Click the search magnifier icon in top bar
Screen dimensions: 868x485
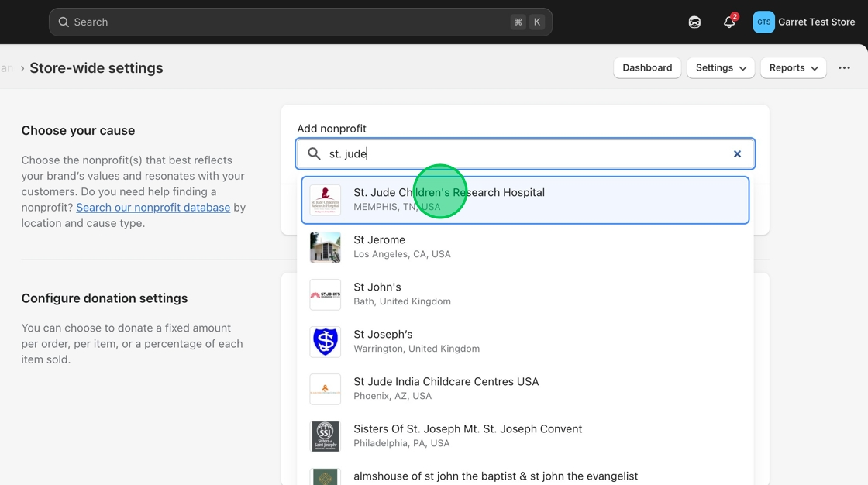pyautogui.click(x=64, y=22)
